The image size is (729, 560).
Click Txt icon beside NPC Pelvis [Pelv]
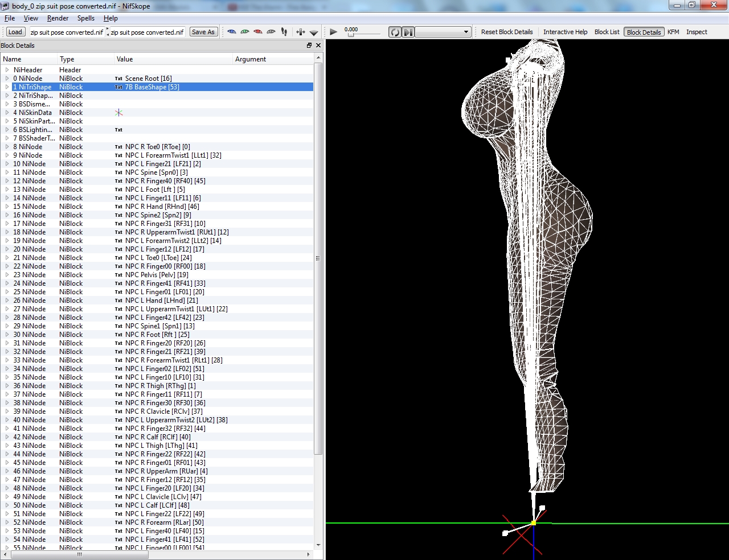click(x=118, y=275)
